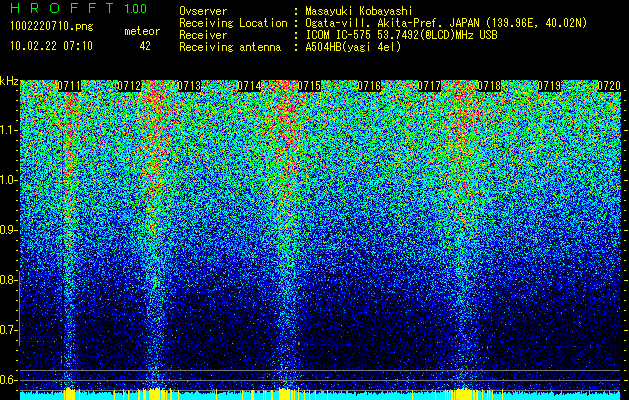Click the 0.8 kHz axis label
629x400 pixels.
point(8,280)
